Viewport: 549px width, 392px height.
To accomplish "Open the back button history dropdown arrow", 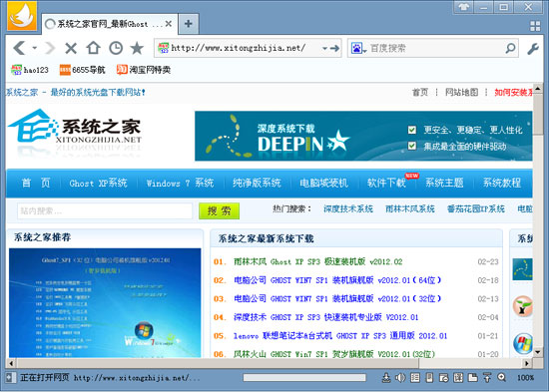I will [x=34, y=48].
